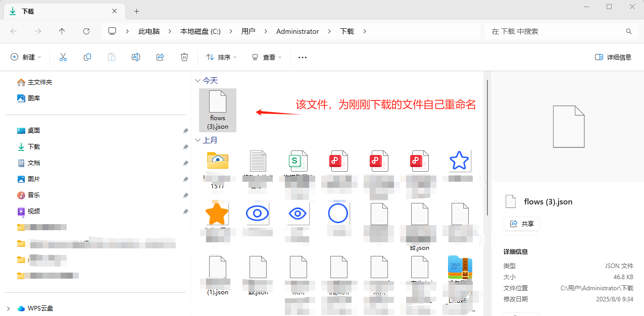644x316 pixels.
Task: Click the Cut scissors icon
Action: point(63,57)
